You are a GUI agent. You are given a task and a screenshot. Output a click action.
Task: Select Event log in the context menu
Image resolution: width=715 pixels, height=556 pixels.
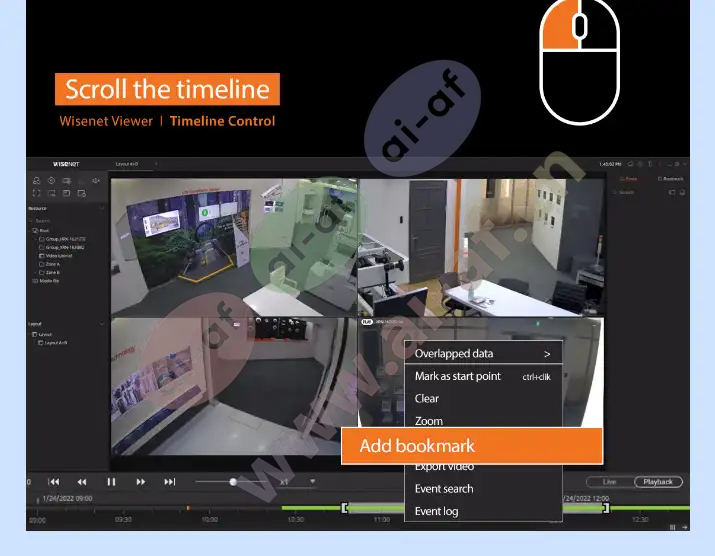click(x=483, y=511)
